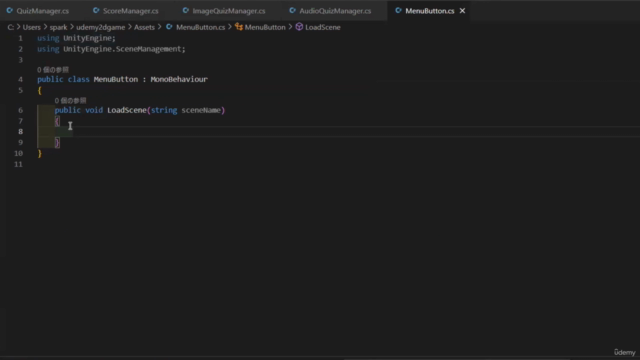Click the C# icon on ScoreManager.cs tab
Viewport: 640px width, 360px height.
pyautogui.click(x=96, y=11)
